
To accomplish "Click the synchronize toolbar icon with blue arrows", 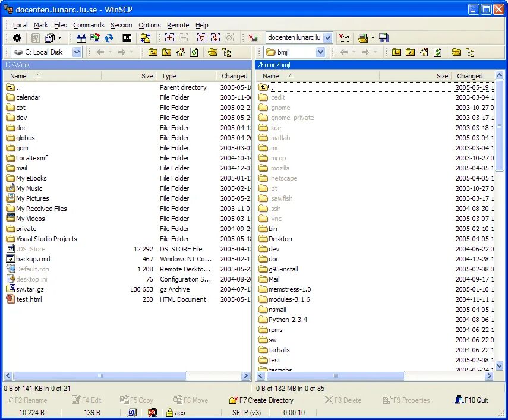I will (x=109, y=38).
